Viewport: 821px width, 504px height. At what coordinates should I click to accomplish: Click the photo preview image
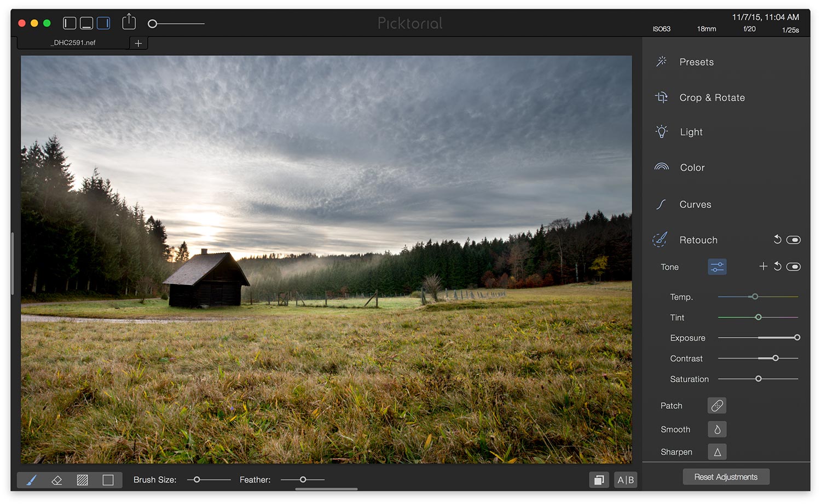(326, 259)
